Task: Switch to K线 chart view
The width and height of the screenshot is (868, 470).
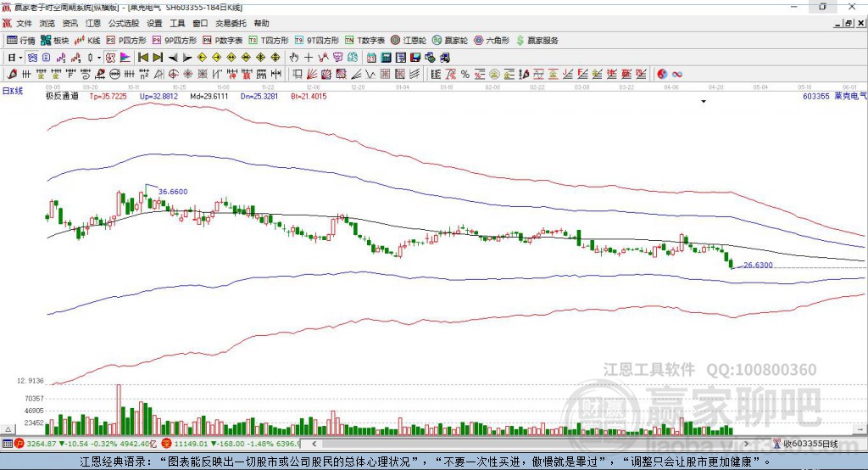Action: pyautogui.click(x=87, y=41)
